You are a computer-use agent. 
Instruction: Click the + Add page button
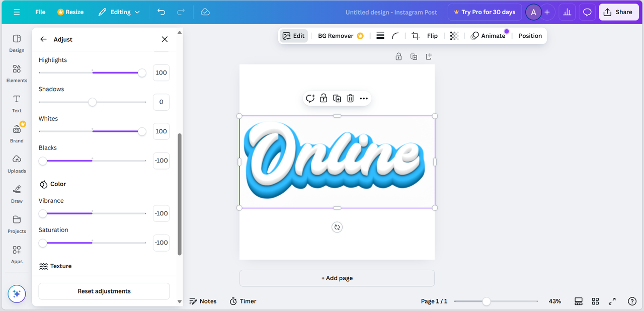point(337,278)
